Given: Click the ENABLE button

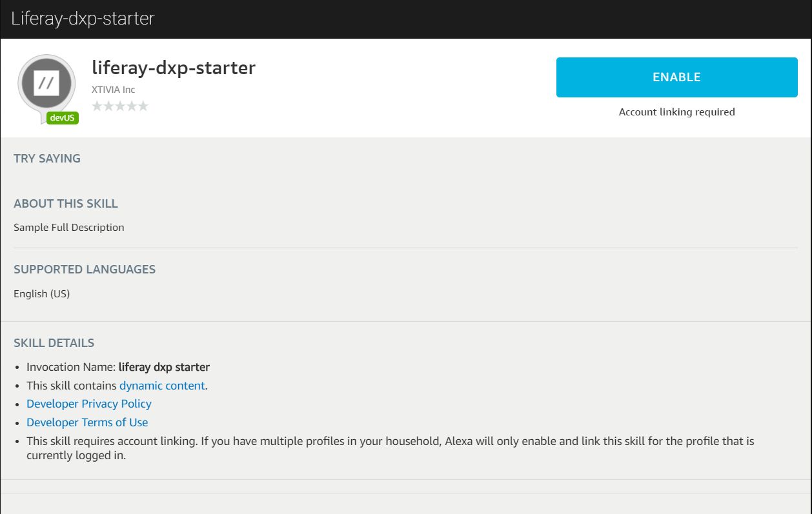Looking at the screenshot, I should pyautogui.click(x=676, y=77).
